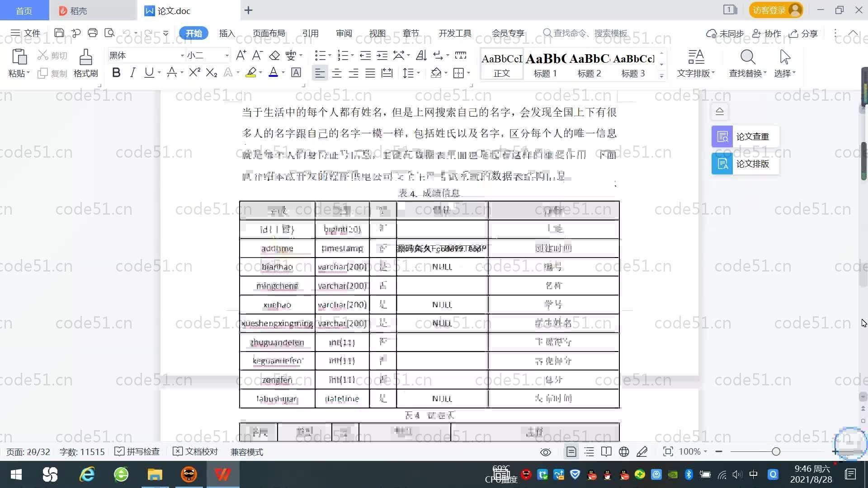Expand bullet list options arrow

pos(330,56)
